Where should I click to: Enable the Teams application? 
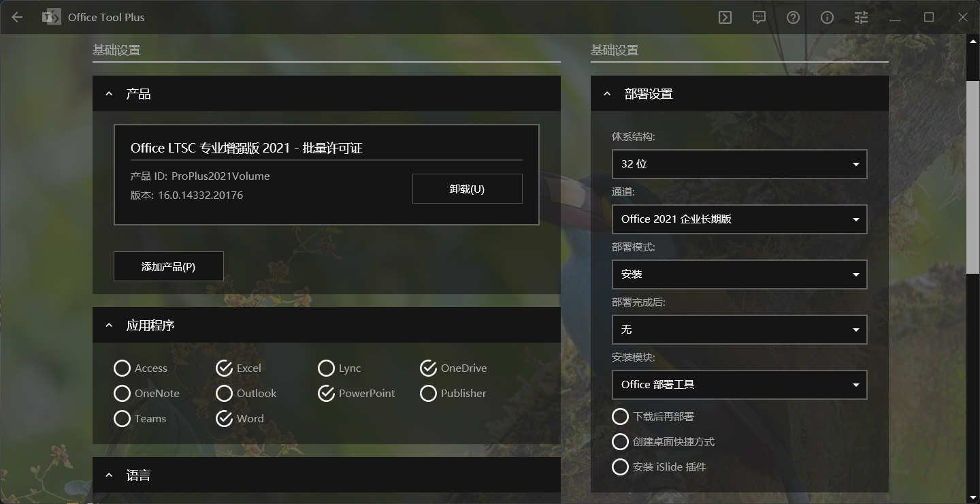(140, 419)
